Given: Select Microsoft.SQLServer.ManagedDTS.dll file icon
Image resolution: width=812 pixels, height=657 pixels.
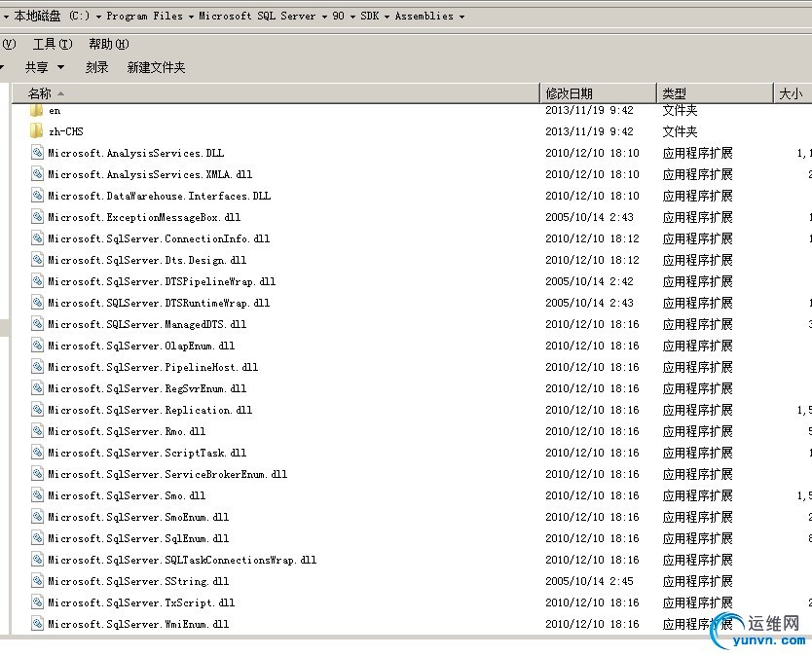Looking at the screenshot, I should click(37, 324).
